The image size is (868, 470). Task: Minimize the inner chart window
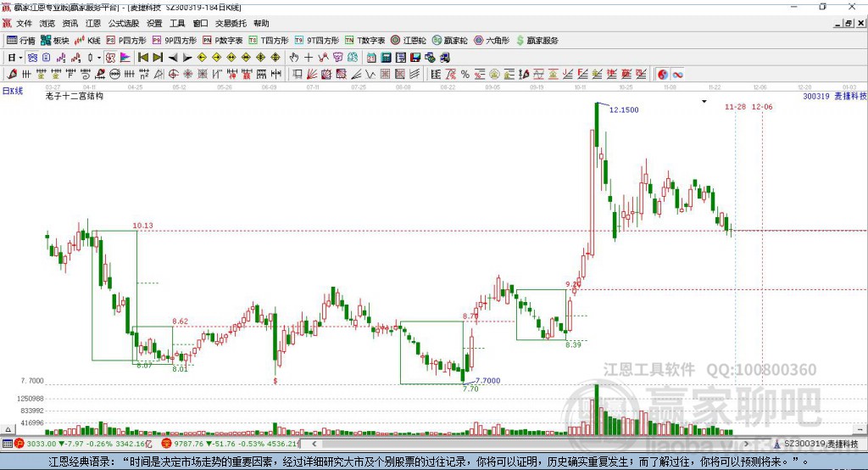point(838,23)
